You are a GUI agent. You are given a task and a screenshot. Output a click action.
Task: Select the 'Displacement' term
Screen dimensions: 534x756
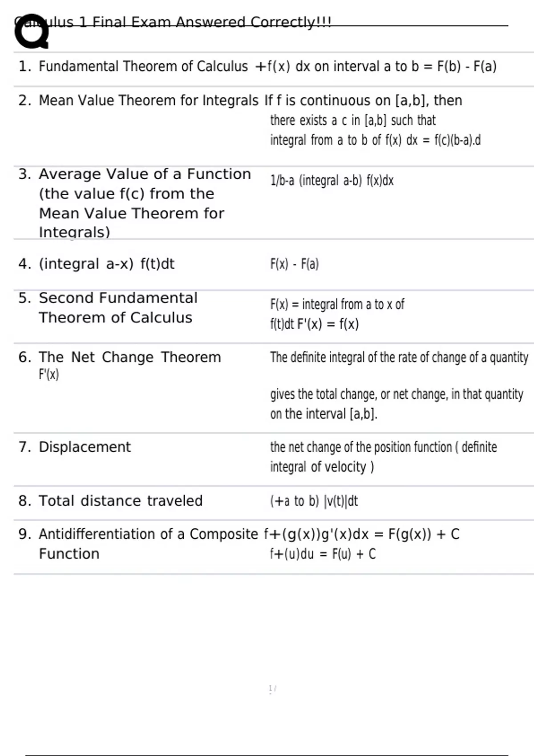tap(85, 447)
